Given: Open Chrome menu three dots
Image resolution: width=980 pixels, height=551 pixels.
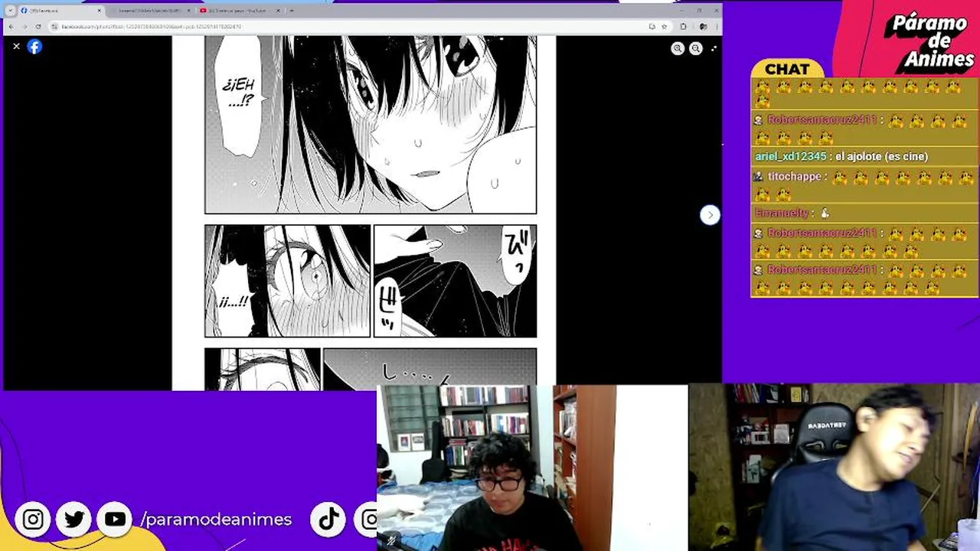Looking at the screenshot, I should 715,26.
